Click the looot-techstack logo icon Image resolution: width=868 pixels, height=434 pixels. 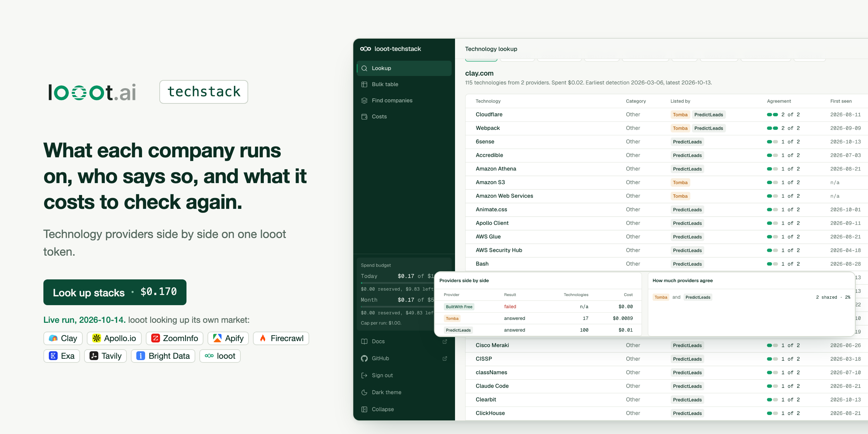point(366,49)
